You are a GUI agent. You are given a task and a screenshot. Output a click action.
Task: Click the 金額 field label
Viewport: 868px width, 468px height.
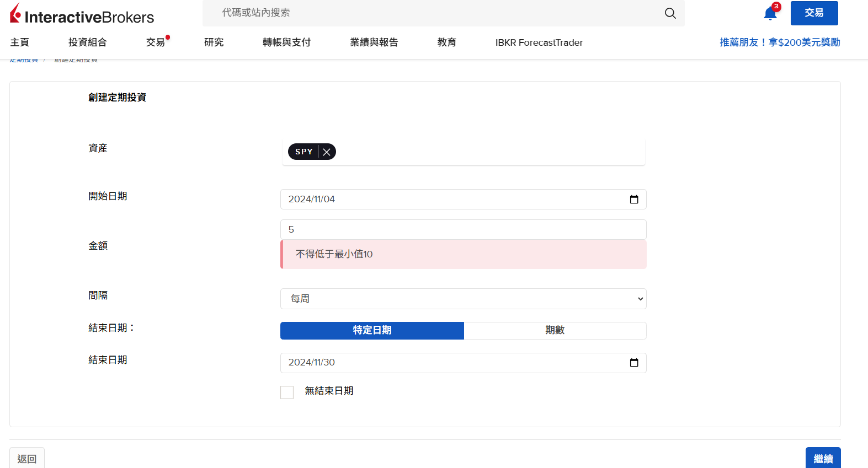click(x=98, y=246)
